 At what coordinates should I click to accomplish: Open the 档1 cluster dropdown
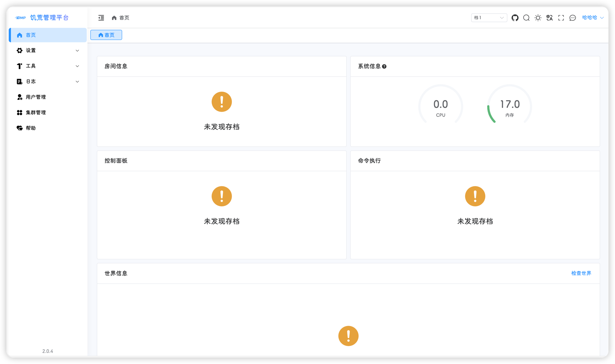tap(489, 18)
